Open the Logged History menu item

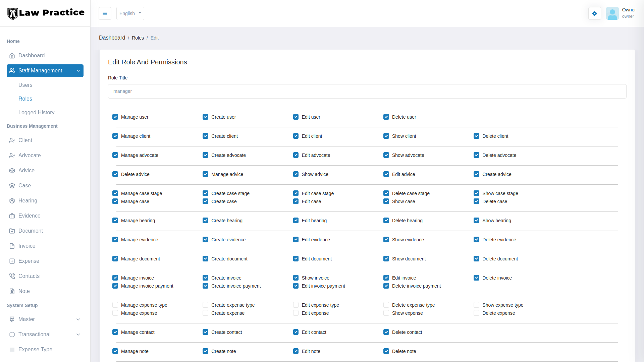click(x=36, y=113)
